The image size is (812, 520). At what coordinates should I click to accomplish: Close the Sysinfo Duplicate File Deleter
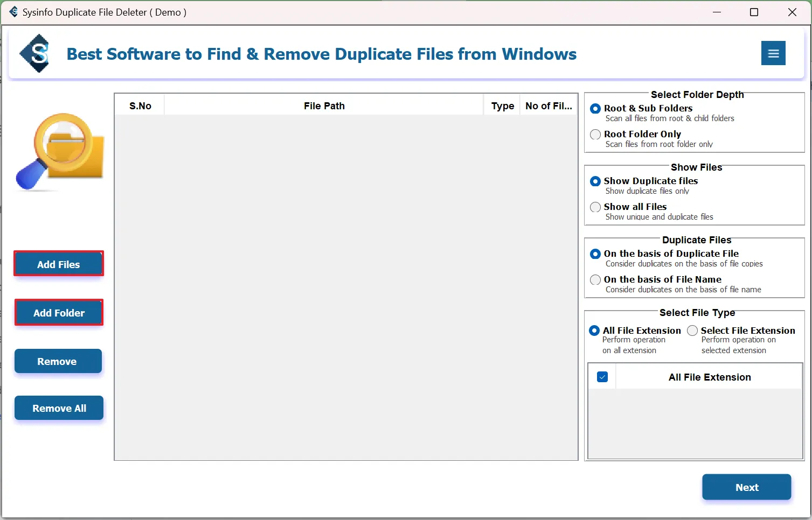792,12
